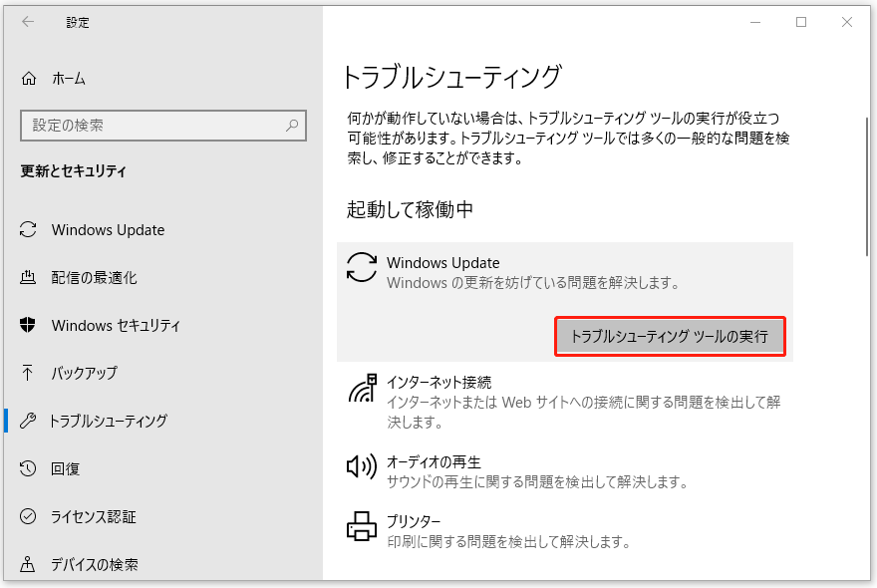Click the バックアップ up-arrow icon
877x588 pixels.
[28, 373]
